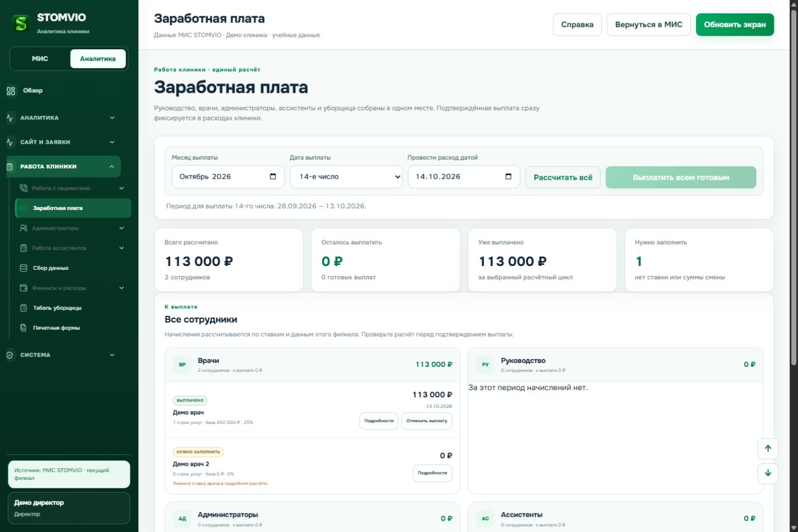Click the Сбор данных database icon
The height and width of the screenshot is (532, 798).
coord(24,268)
